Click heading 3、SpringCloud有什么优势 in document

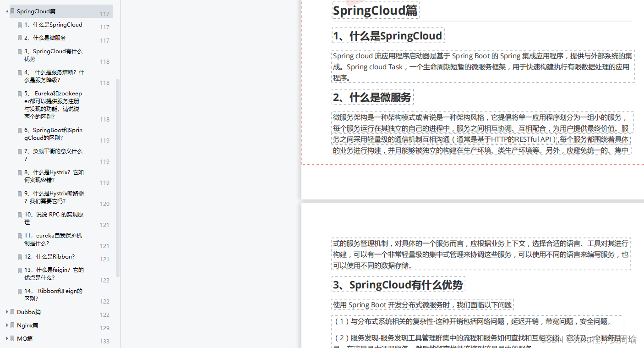click(398, 285)
